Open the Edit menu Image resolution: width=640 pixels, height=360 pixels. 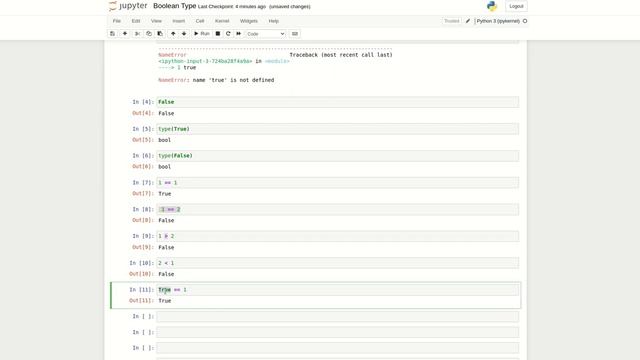point(136,21)
